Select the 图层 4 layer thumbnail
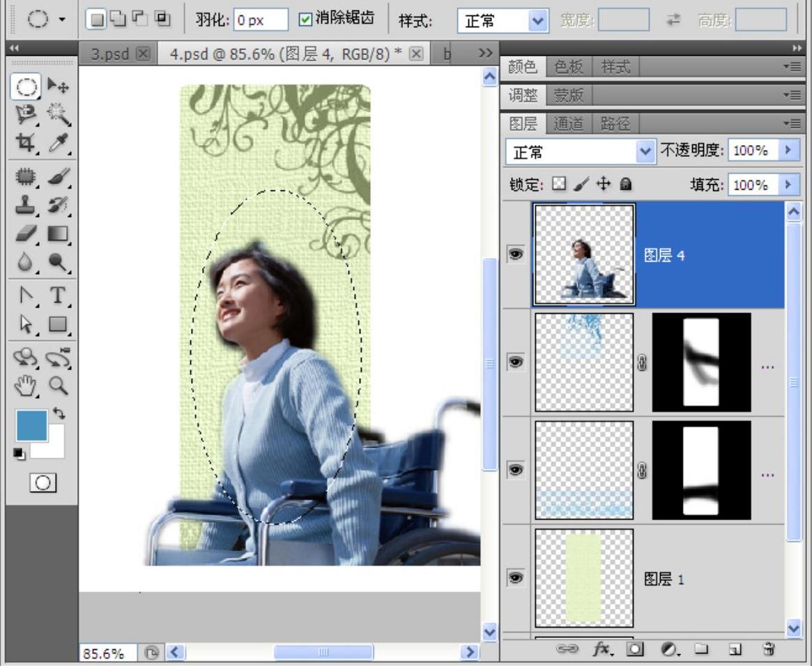 pos(584,255)
